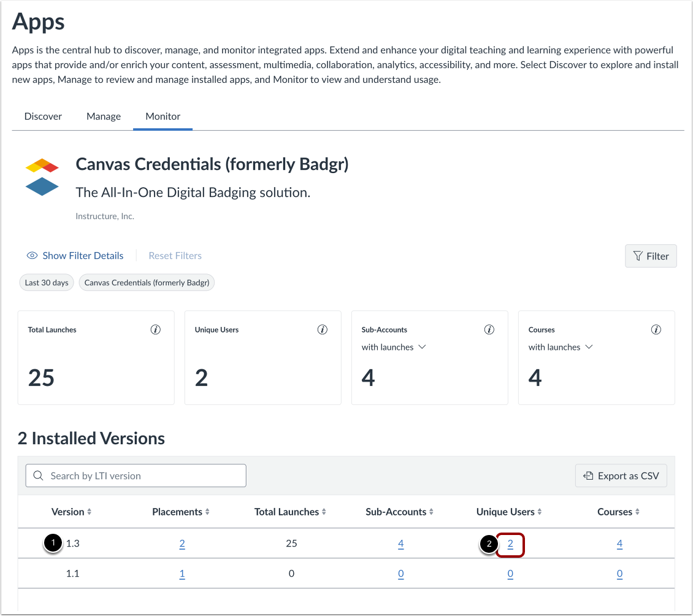This screenshot has height=616, width=693.
Task: Click the Total Launches card value 25
Action: 41,378
